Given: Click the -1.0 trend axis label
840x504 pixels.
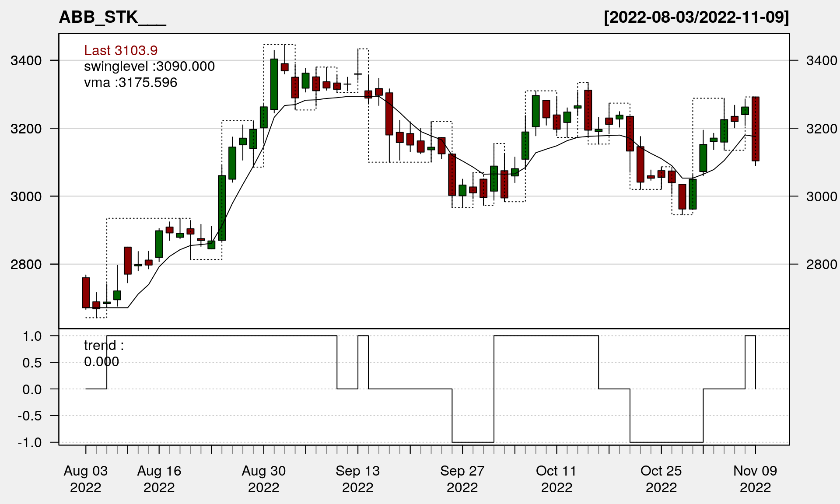Looking at the screenshot, I should pos(30,442).
